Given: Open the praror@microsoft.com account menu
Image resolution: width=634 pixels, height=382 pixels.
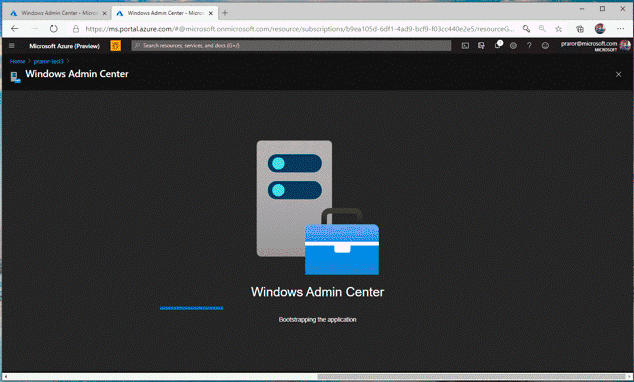Looking at the screenshot, I should (x=595, y=46).
